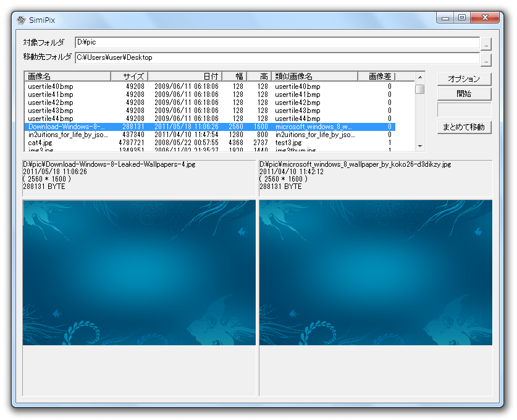Sort list by 幅 width column header

point(235,77)
